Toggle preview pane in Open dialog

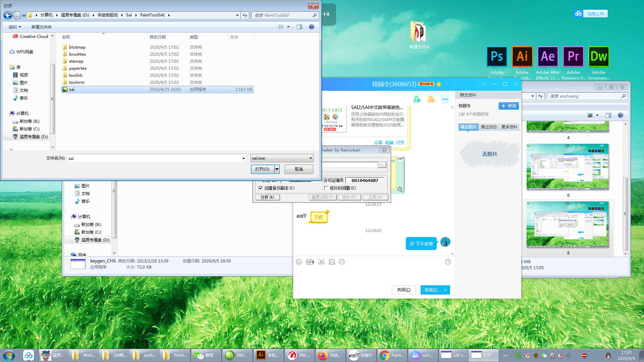coord(300,27)
